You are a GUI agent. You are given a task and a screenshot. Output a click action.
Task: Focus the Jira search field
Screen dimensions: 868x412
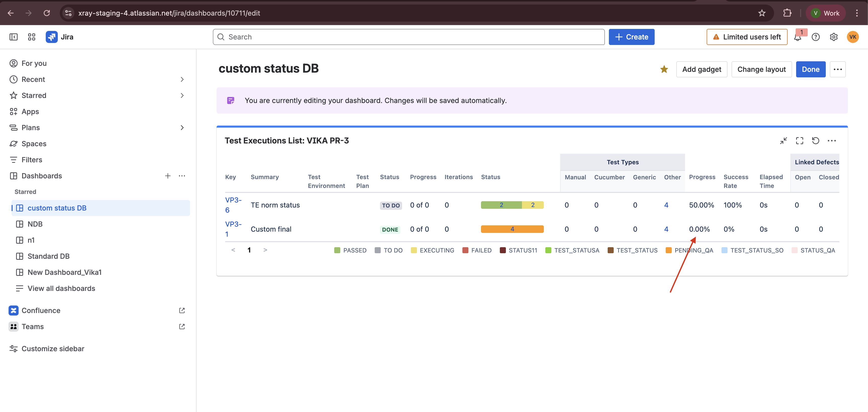408,37
